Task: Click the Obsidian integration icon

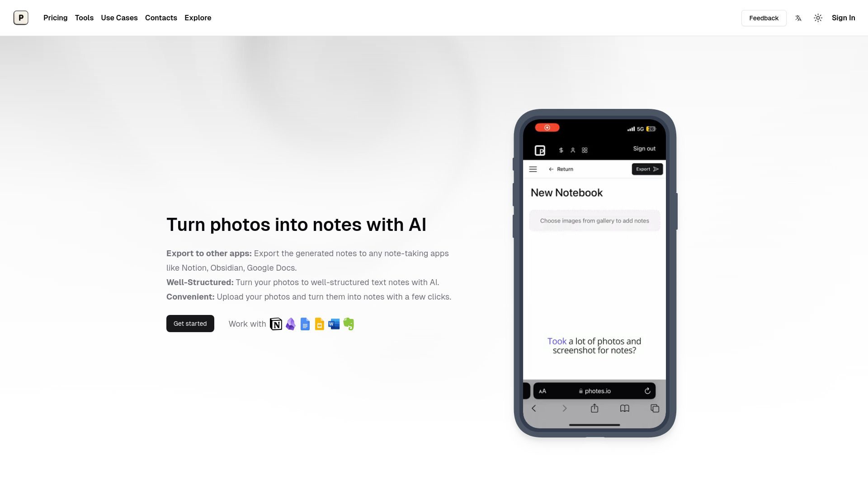Action: coord(290,324)
